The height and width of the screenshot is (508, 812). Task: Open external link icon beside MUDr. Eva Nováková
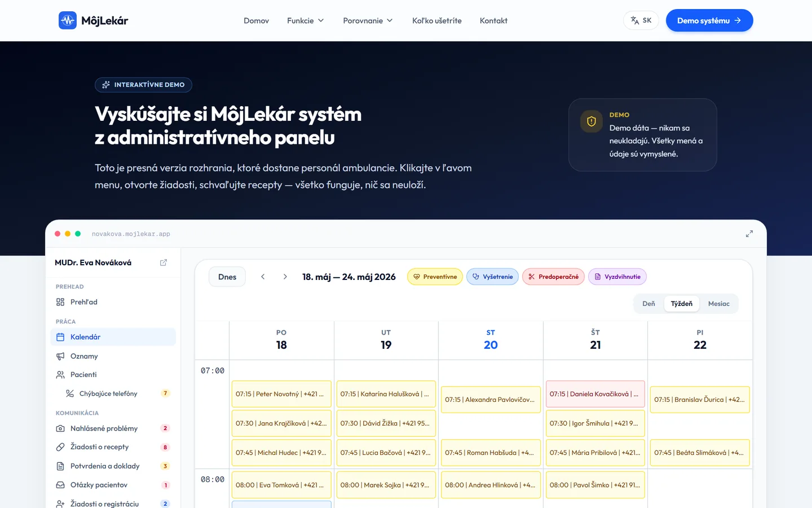point(164,262)
